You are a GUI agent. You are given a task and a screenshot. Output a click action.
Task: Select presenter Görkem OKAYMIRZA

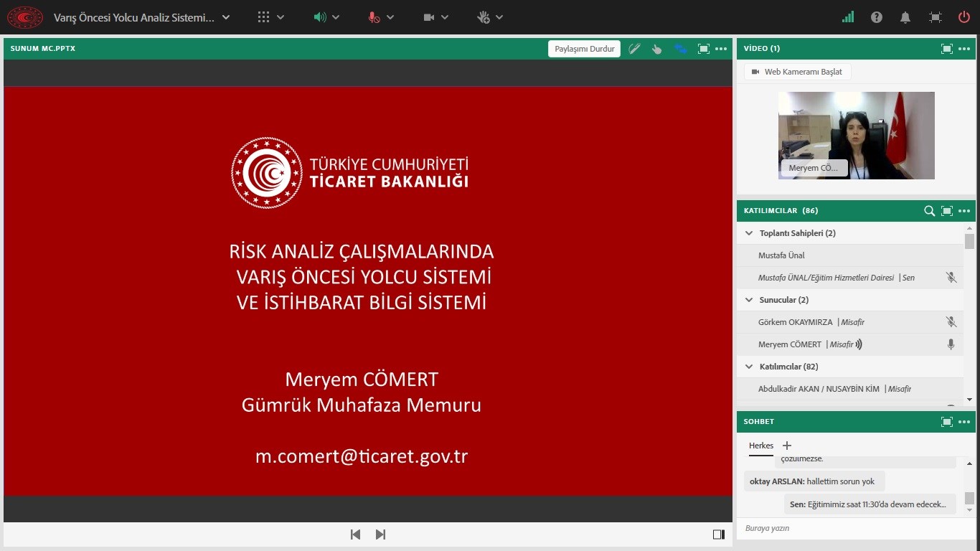click(x=850, y=322)
